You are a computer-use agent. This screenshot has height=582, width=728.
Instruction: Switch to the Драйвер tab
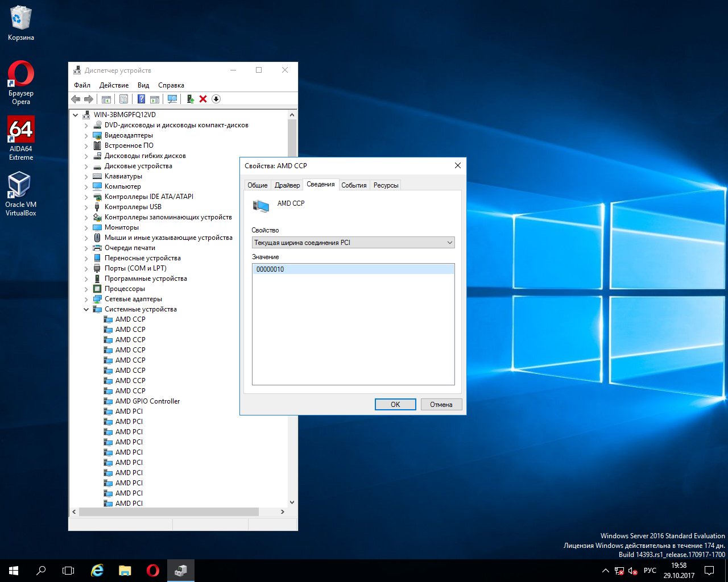[x=287, y=185]
